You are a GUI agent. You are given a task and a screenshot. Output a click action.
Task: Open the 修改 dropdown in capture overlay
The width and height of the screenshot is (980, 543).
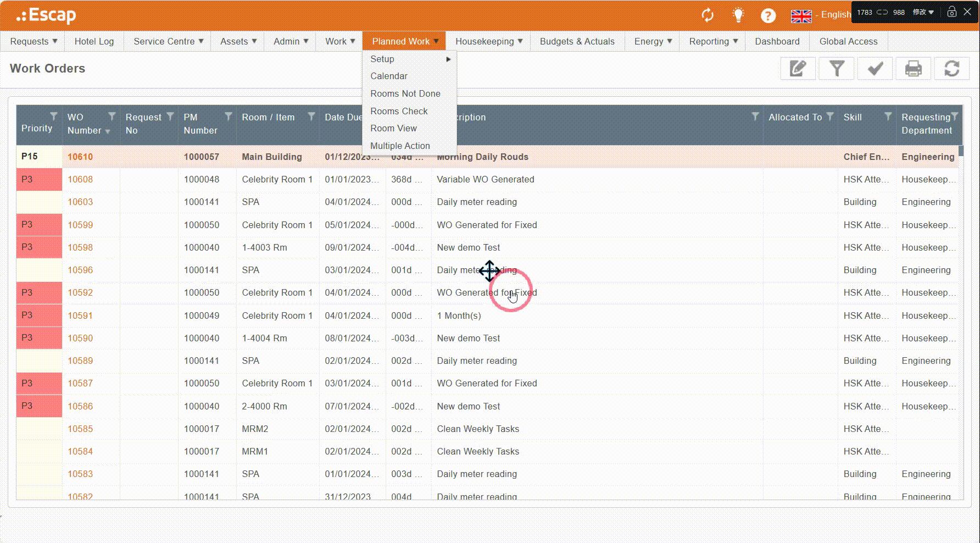click(x=923, y=12)
